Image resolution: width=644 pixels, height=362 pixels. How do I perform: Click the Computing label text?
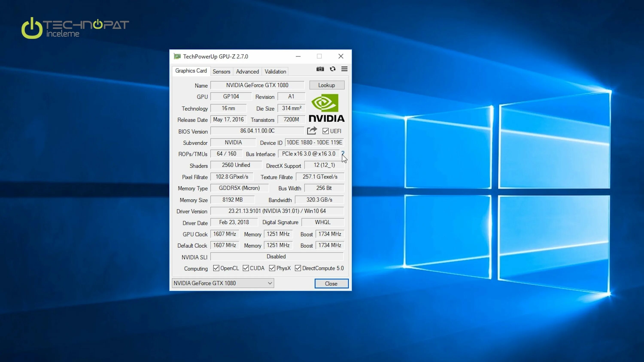click(x=196, y=268)
